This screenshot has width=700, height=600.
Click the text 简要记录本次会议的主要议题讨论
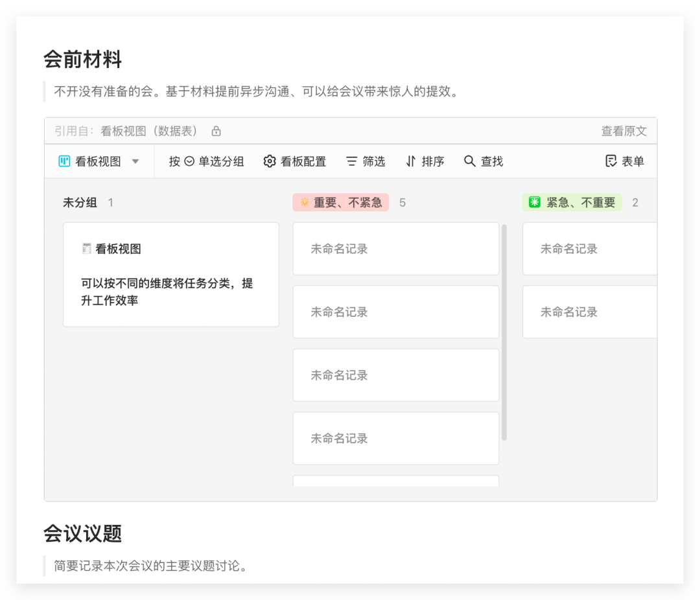coord(147,566)
